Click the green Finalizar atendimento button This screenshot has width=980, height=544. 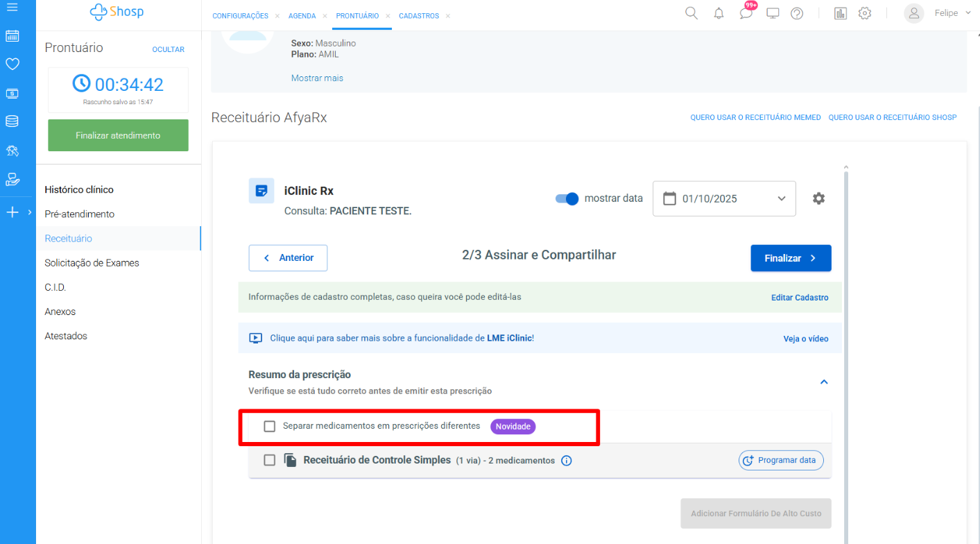pos(118,135)
